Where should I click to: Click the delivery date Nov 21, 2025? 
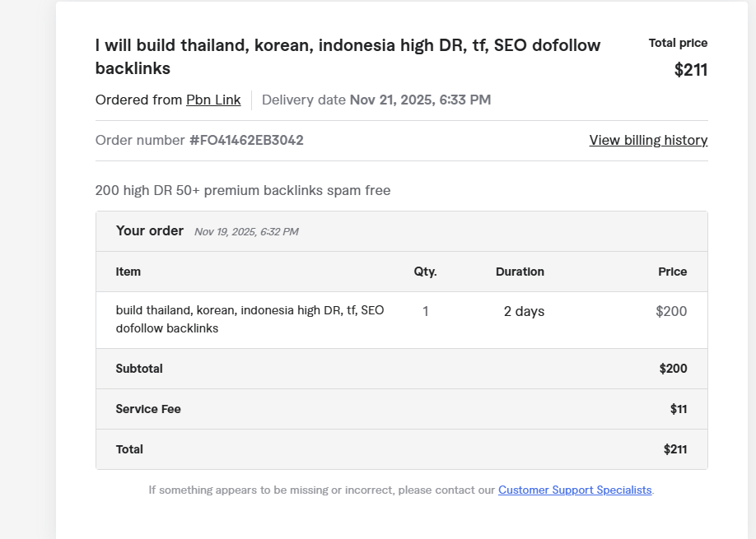click(420, 100)
